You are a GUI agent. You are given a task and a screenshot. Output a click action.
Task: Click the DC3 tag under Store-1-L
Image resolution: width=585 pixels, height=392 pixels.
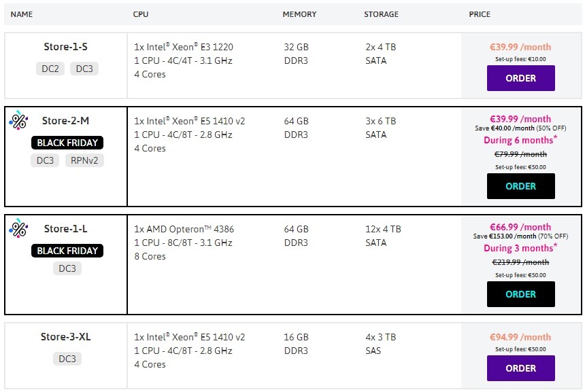click(x=67, y=268)
